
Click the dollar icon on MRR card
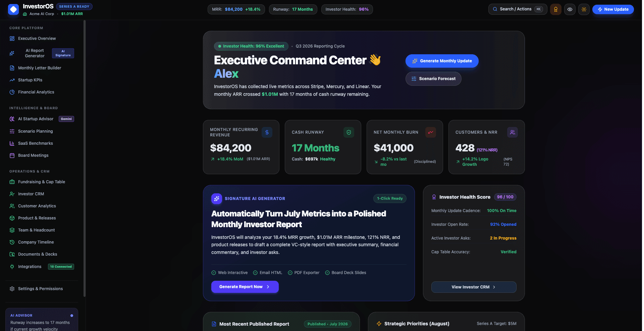tap(267, 132)
